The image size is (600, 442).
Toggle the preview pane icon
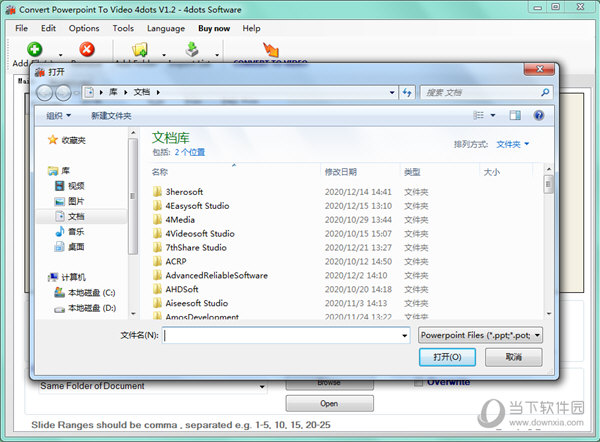pyautogui.click(x=515, y=115)
